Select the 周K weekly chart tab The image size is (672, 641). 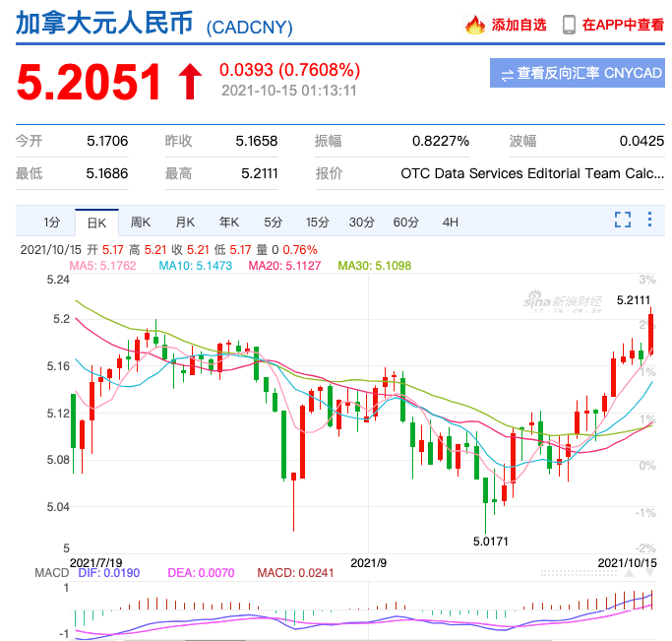click(141, 222)
